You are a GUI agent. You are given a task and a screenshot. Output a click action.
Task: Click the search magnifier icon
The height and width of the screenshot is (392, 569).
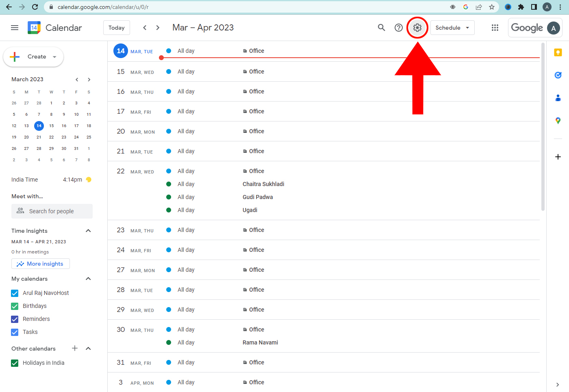tap(381, 28)
